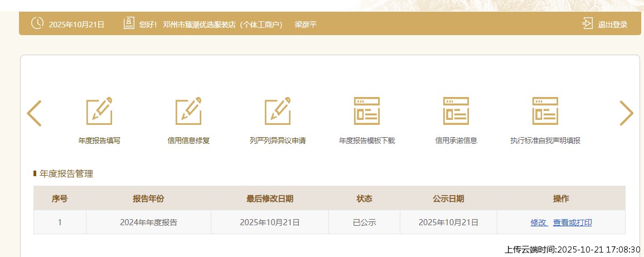The image size is (644, 257).
Task: Click the user badge icon before 您好
Action: click(129, 23)
